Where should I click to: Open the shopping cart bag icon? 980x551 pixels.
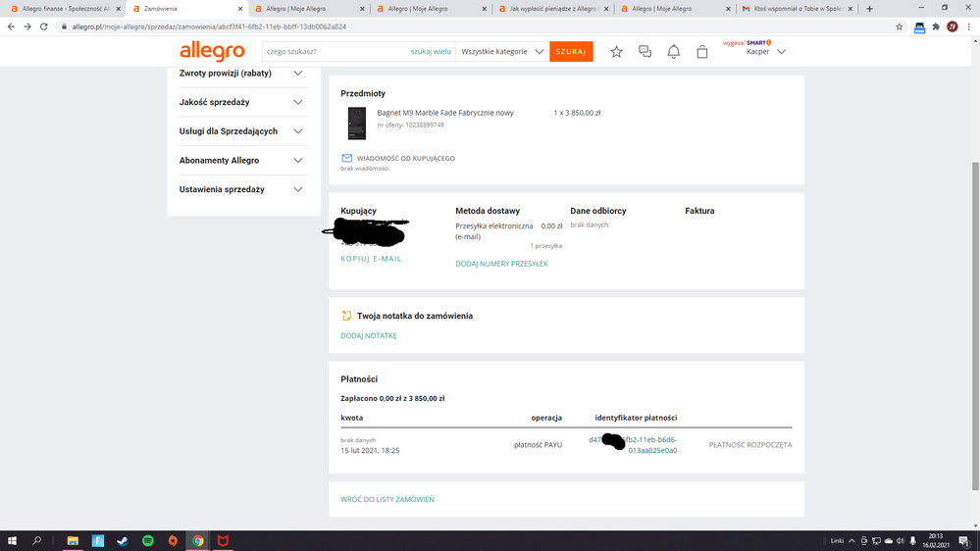[702, 52]
